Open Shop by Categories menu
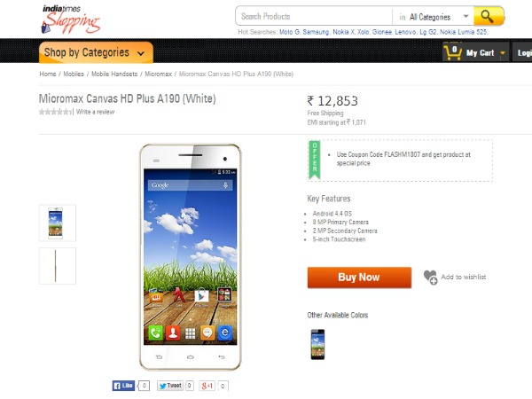This screenshot has height=399, width=532. [95, 52]
